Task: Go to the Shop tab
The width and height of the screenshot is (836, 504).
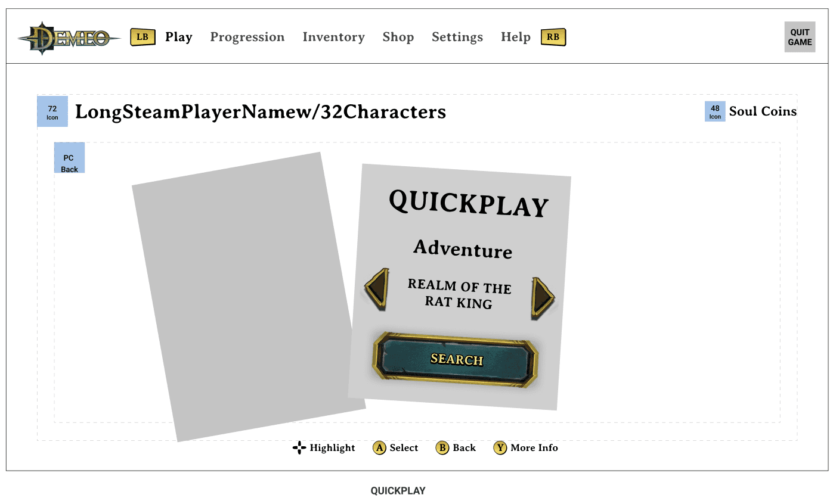Action: click(x=398, y=37)
